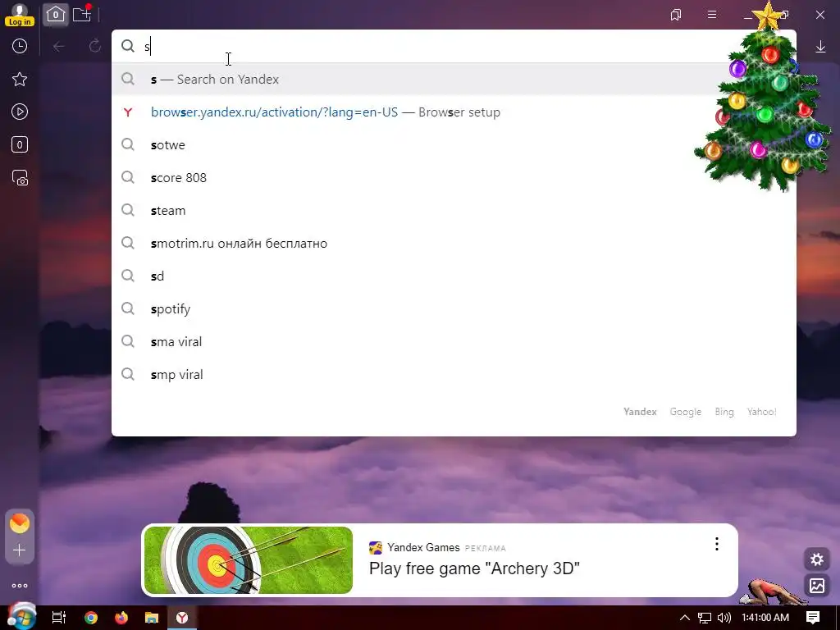This screenshot has width=840, height=630.
Task: Switch search engine to Yandex
Action: click(640, 412)
